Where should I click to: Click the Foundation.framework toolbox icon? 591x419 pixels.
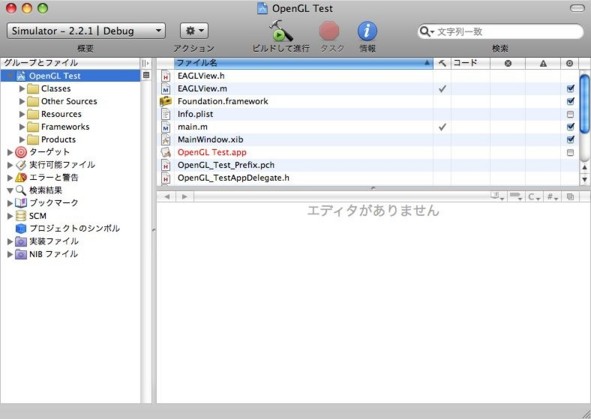166,101
